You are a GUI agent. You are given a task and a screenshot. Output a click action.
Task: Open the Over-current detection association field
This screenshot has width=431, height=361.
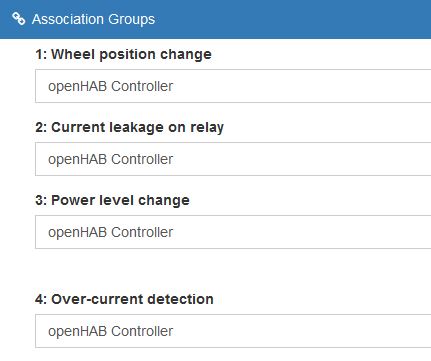click(x=233, y=331)
